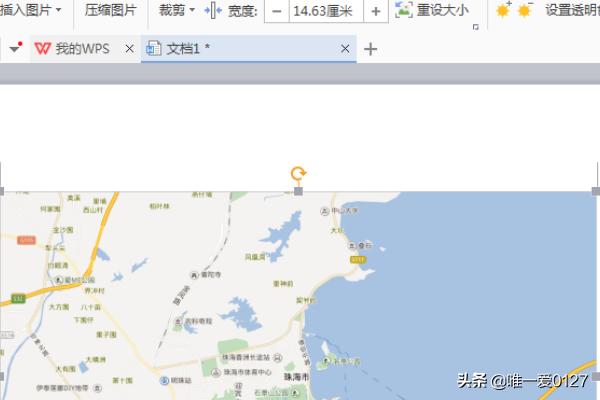Click the 压缩图片 button
This screenshot has width=600, height=400.
(110, 11)
